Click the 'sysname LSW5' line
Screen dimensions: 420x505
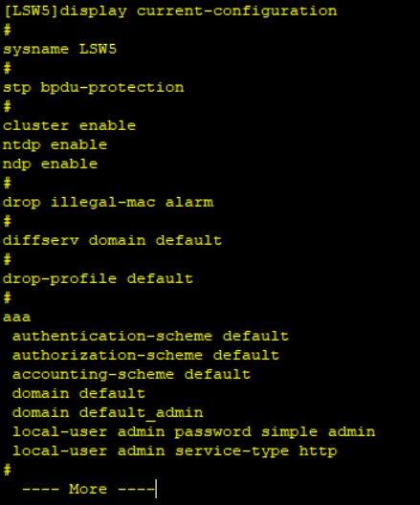(60, 50)
